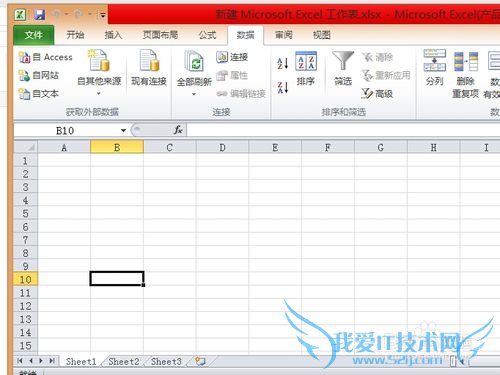Open the Customize Quick Access Toolbar dropdown
The height and width of the screenshot is (375, 500).
(x=102, y=15)
